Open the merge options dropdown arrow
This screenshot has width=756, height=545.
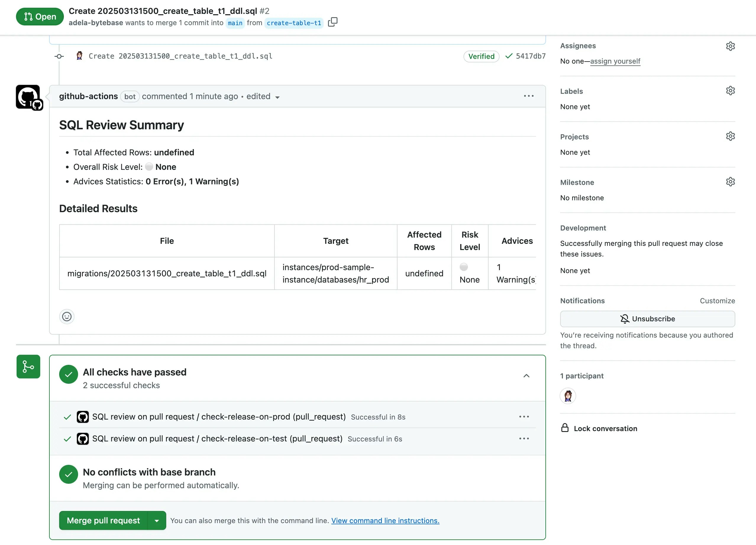coord(157,520)
